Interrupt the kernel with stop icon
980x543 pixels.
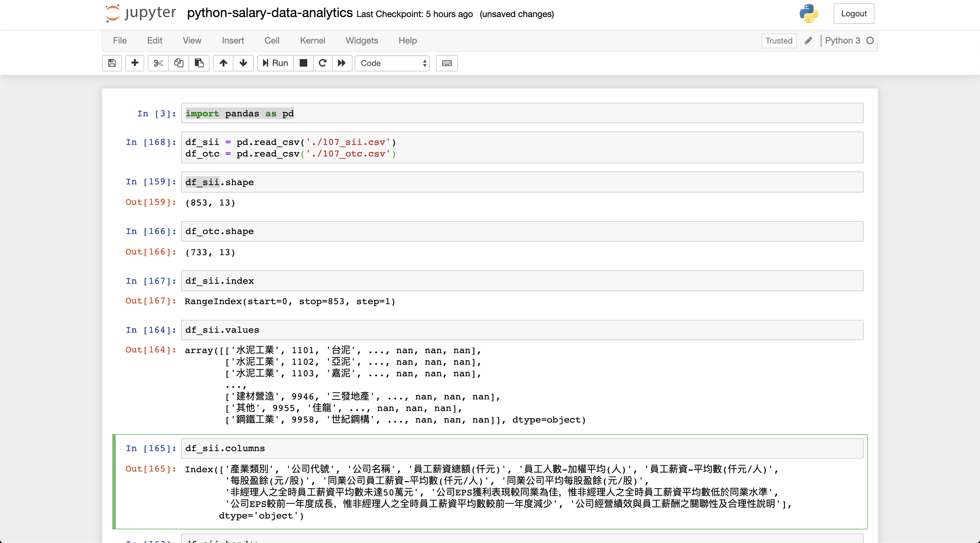pos(304,63)
